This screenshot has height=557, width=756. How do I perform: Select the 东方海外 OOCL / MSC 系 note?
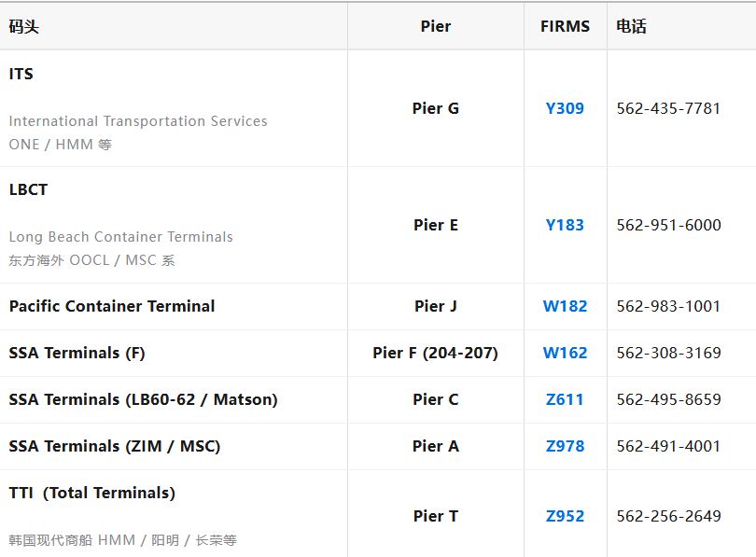click(92, 260)
